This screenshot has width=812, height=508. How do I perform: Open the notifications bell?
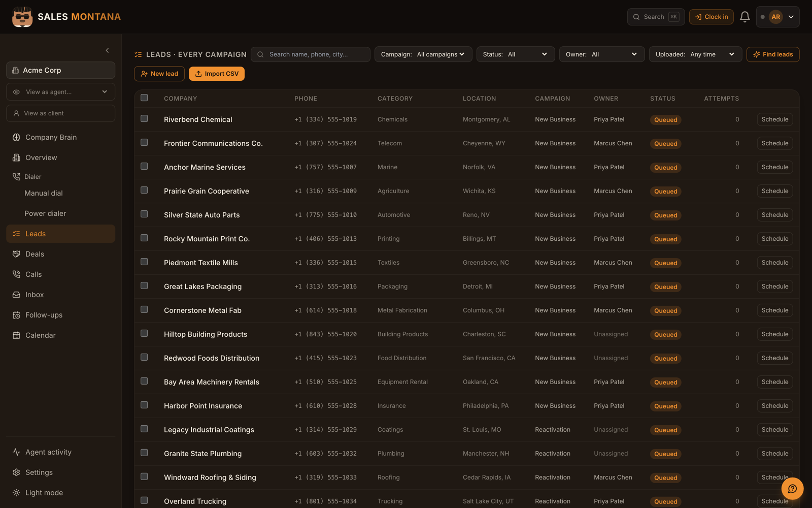pos(745,17)
